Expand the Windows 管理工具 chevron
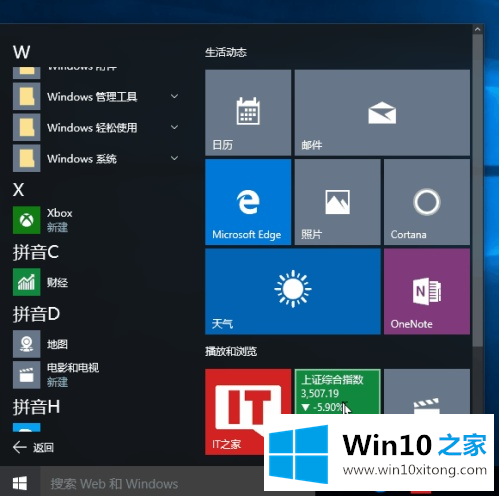This screenshot has width=499, height=496. 174,96
